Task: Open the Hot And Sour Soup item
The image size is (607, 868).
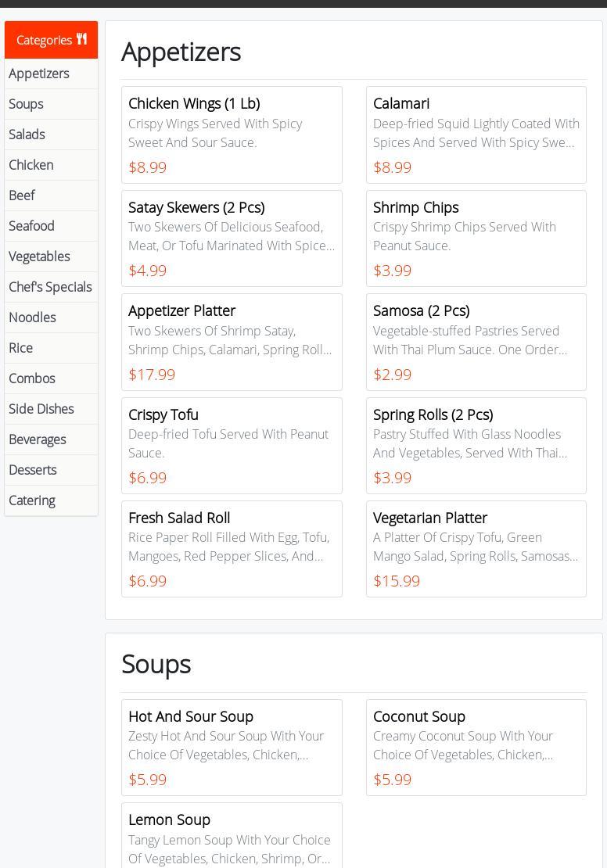Action: click(232, 748)
